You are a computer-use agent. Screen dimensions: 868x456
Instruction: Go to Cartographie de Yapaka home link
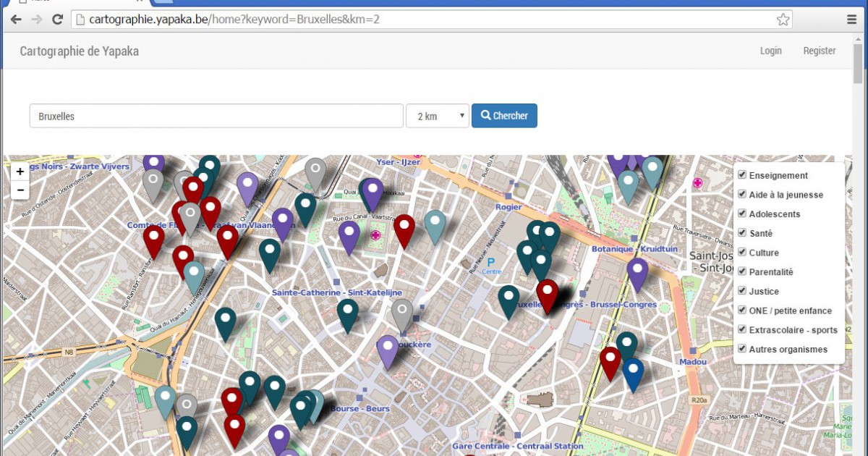coord(80,51)
